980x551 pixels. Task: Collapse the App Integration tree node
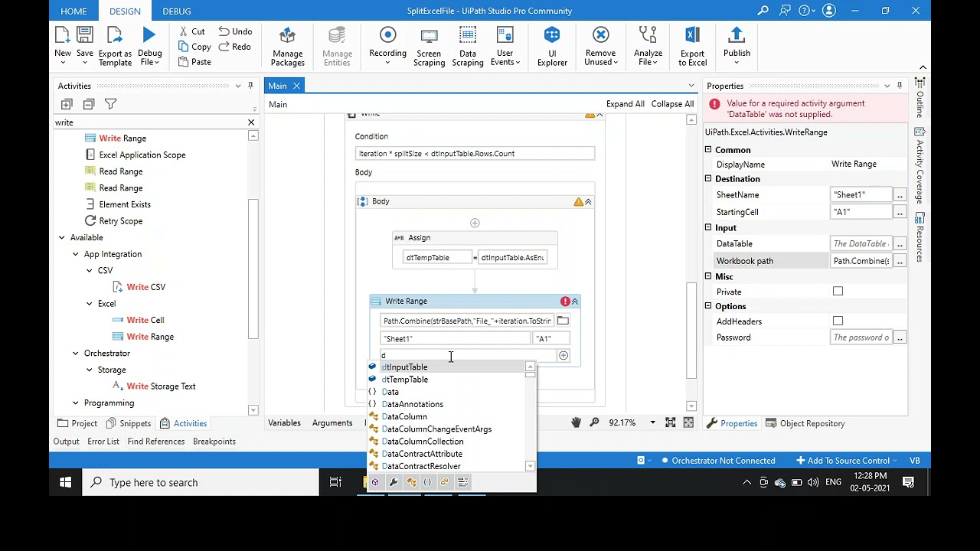[x=76, y=254]
